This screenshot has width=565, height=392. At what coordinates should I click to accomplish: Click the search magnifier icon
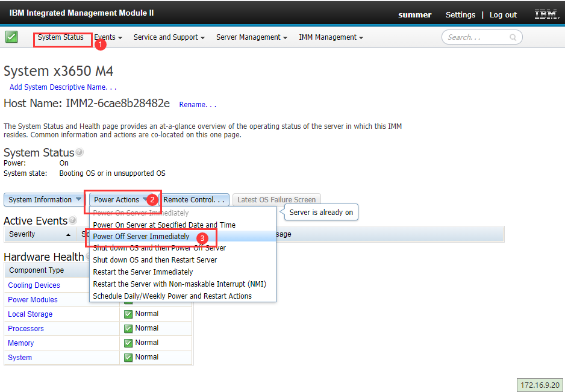pos(513,37)
